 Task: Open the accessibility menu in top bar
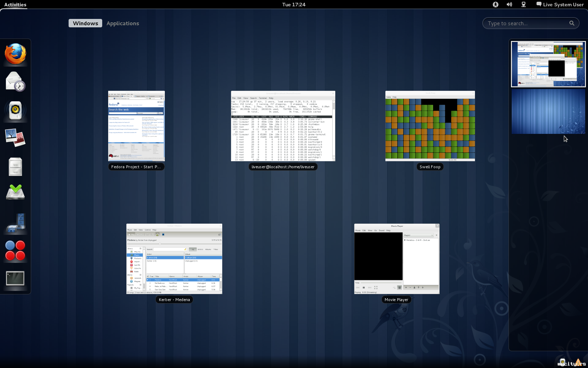point(495,5)
